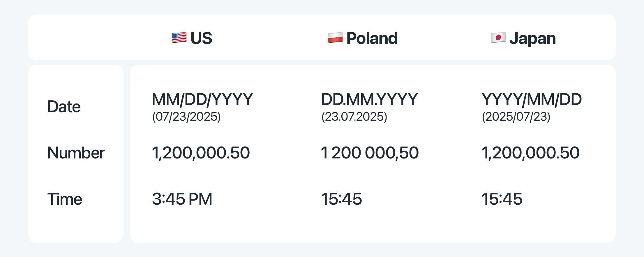The image size is (644, 257).
Task: Click the Time row label
Action: pyautogui.click(x=65, y=199)
